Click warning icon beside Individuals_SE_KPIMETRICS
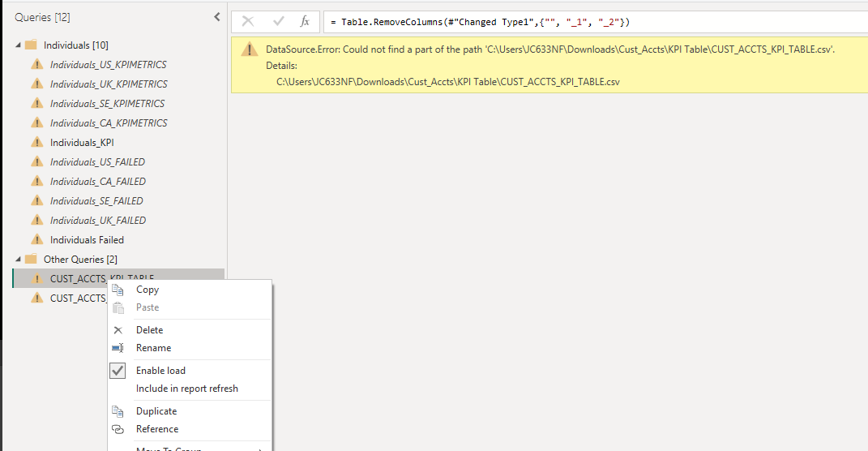This screenshot has width=868, height=451. pyautogui.click(x=37, y=103)
